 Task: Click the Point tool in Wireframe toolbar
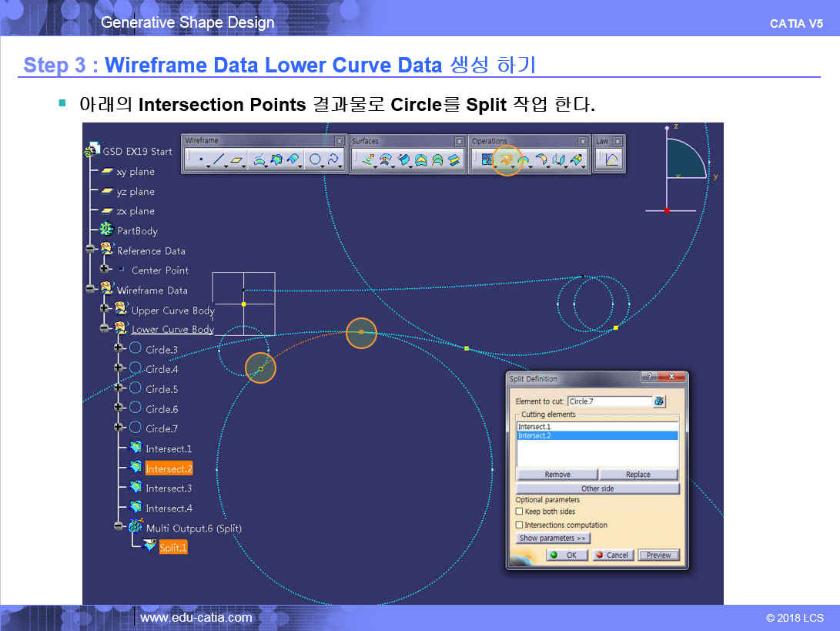(x=201, y=159)
